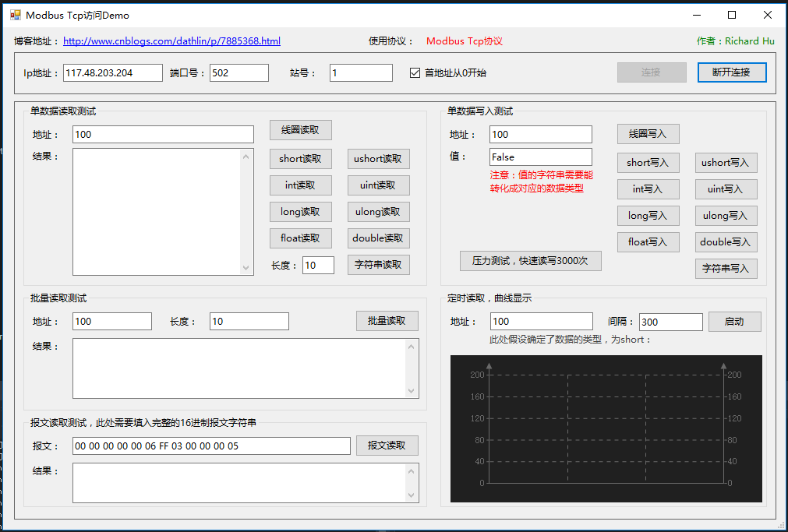
Task: Click the int写入 button
Action: pos(648,189)
